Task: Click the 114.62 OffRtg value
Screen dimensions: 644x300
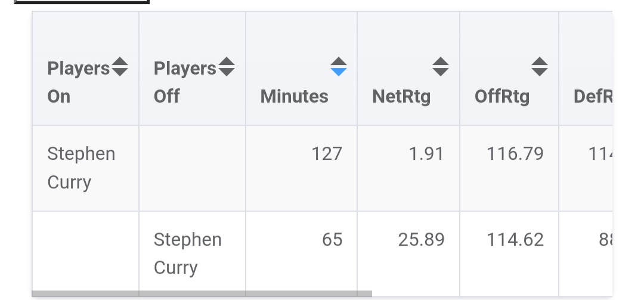Action: pos(515,240)
